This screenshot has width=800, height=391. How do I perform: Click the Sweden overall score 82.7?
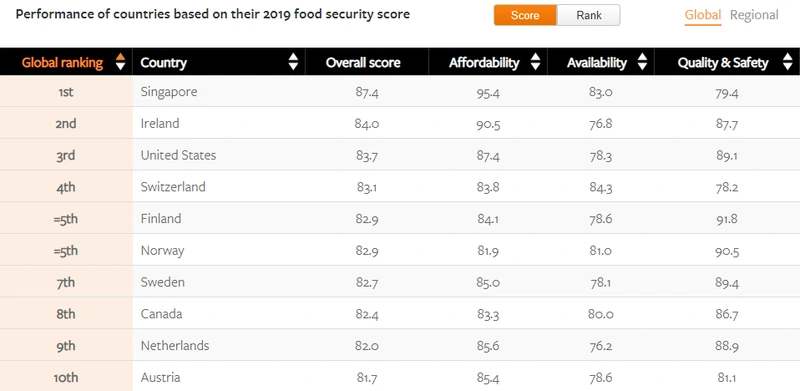pyautogui.click(x=367, y=282)
